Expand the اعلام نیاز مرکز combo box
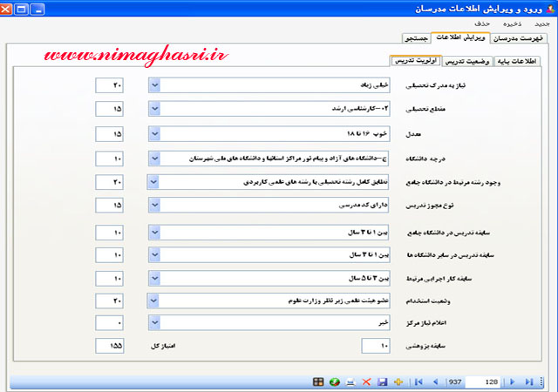Viewport: 558px width, 392px height. point(154,322)
